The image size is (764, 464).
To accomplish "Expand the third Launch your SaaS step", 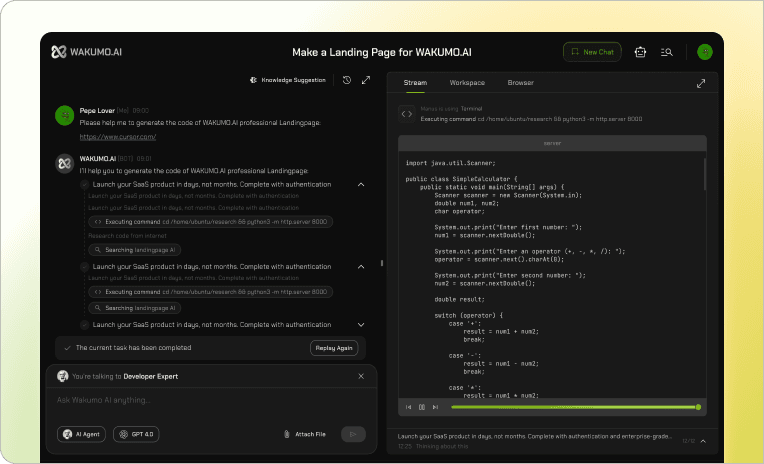I will pyautogui.click(x=361, y=325).
